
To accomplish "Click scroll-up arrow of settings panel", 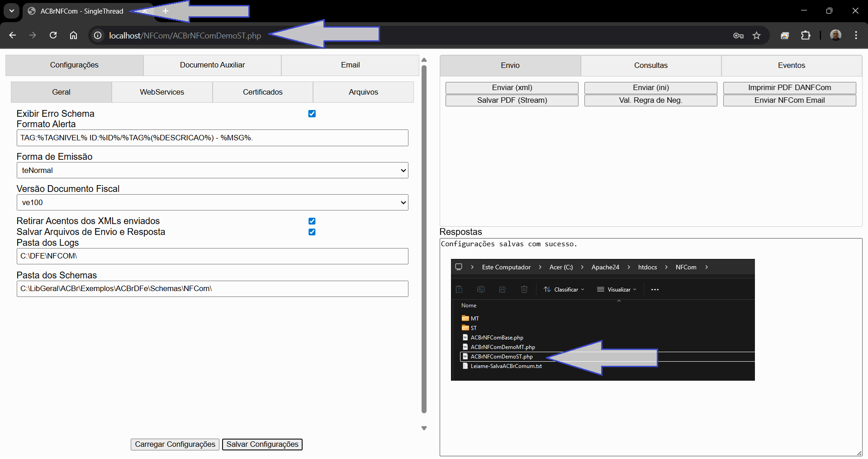I will tap(424, 60).
